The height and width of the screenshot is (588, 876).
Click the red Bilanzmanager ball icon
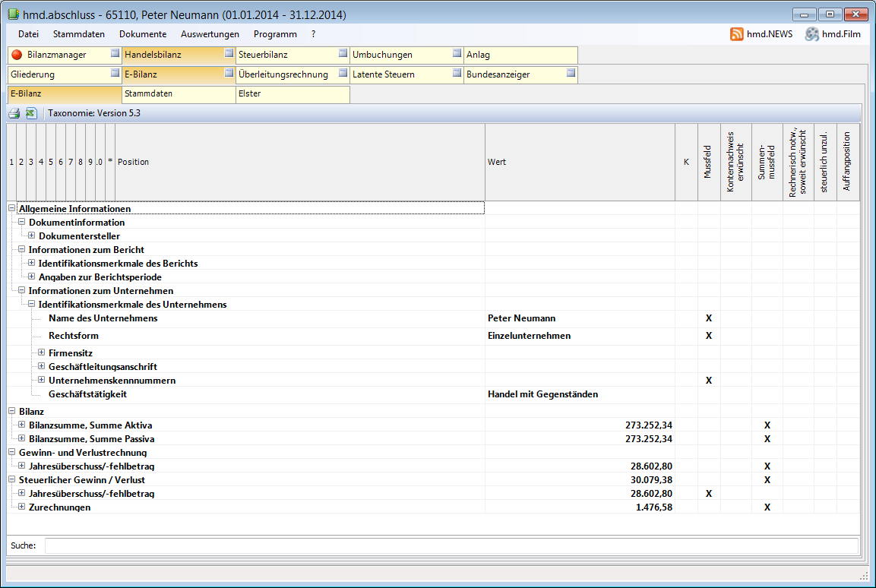tap(17, 55)
